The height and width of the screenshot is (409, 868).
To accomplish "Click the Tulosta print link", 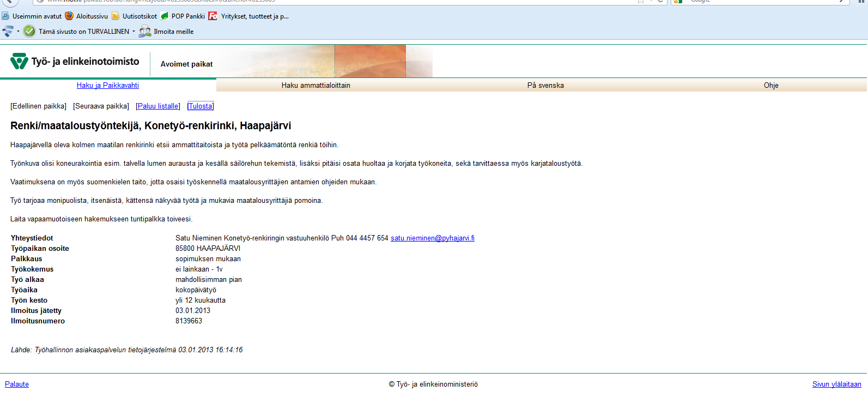I will pyautogui.click(x=201, y=106).
